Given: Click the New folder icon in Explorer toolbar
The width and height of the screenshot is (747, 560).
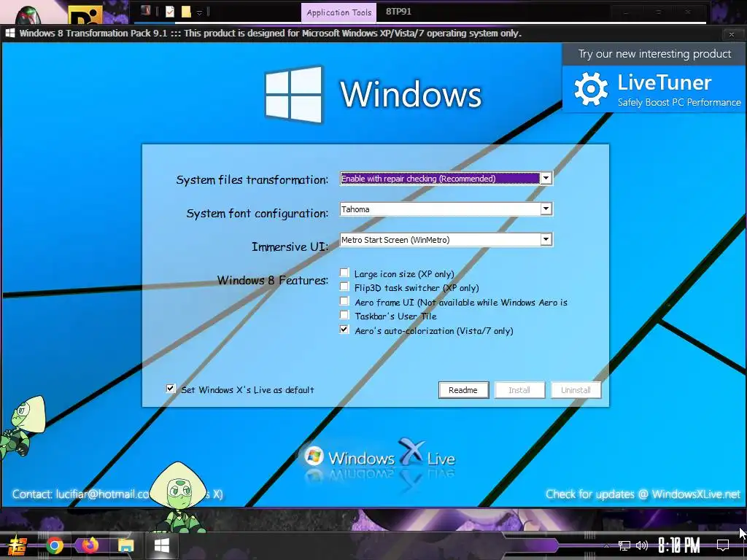Looking at the screenshot, I should tap(186, 12).
